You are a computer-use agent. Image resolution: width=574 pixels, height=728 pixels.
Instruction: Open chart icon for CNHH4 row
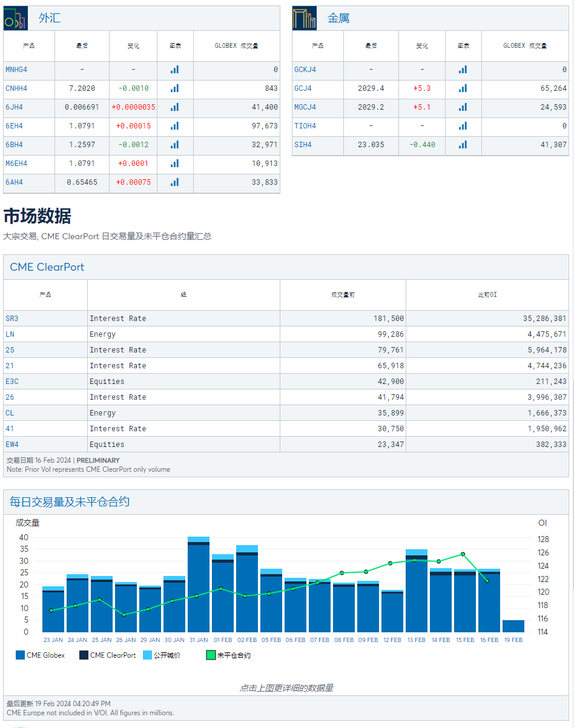[x=174, y=88]
